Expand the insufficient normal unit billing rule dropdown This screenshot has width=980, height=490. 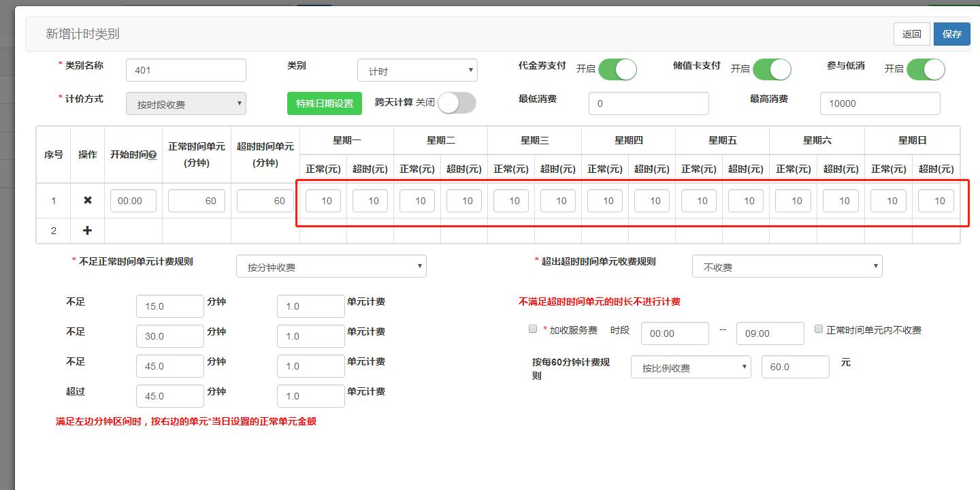tap(331, 267)
